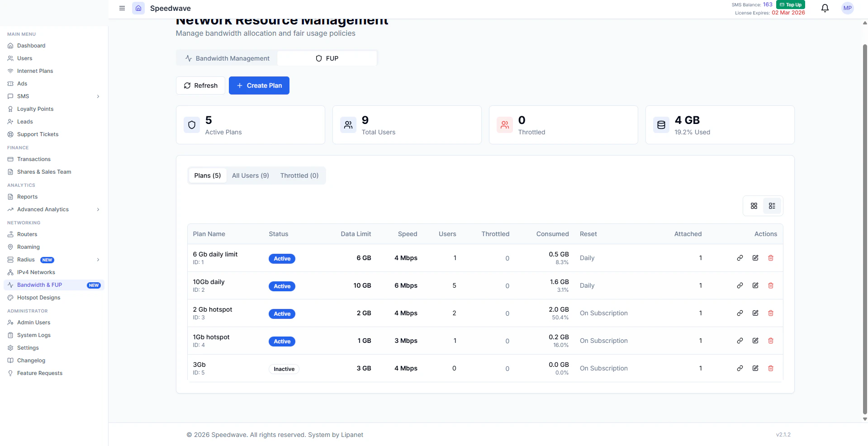Open IPv4 Networks
Image resolution: width=868 pixels, height=446 pixels.
(x=54, y=272)
